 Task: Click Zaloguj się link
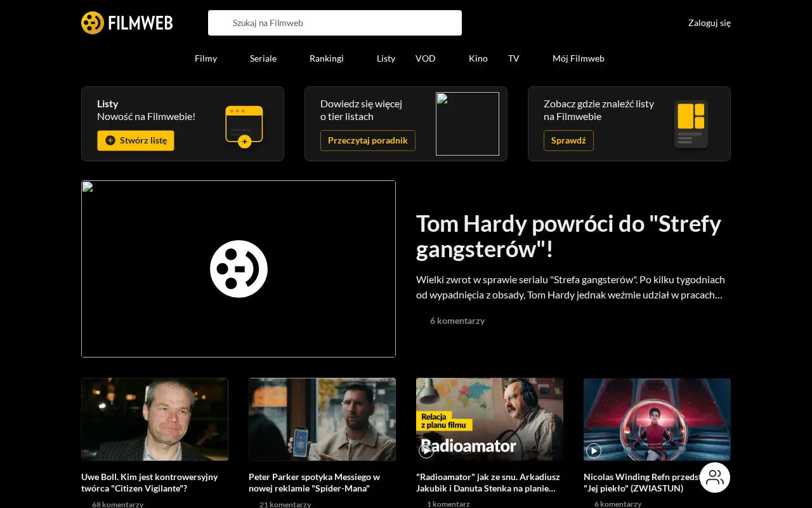coord(709,23)
